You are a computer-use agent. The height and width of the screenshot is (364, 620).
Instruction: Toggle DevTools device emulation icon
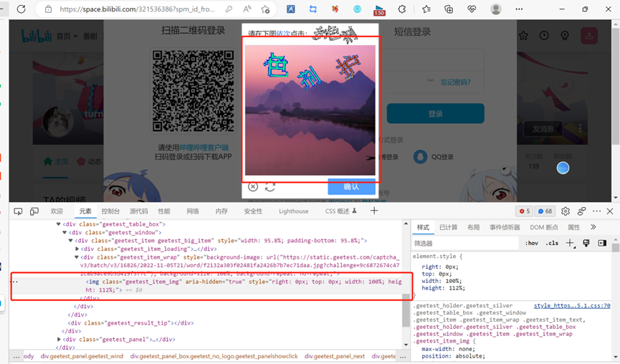coord(34,211)
